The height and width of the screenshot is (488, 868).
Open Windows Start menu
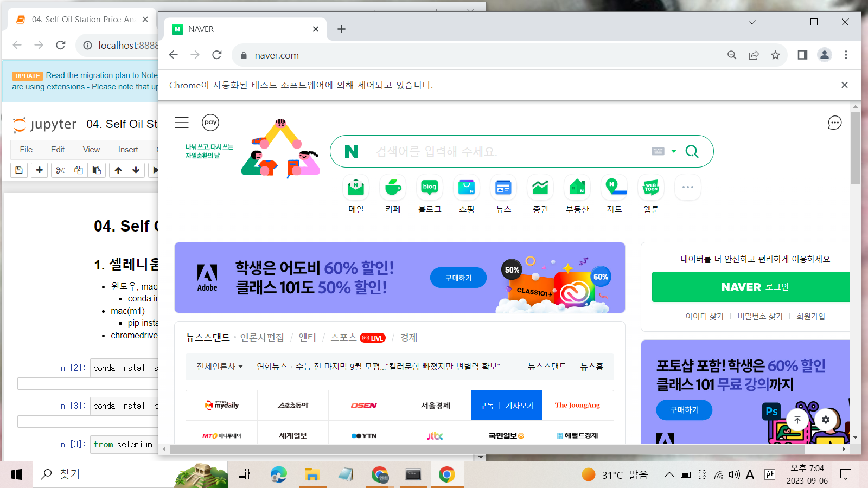pyautogui.click(x=16, y=474)
